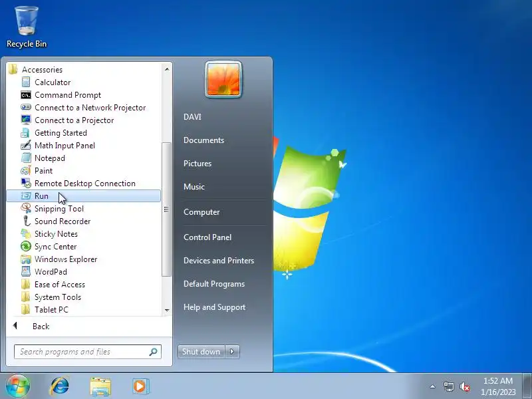Collapse the Accessories folder
The height and width of the screenshot is (399, 532).
[x=36, y=70]
